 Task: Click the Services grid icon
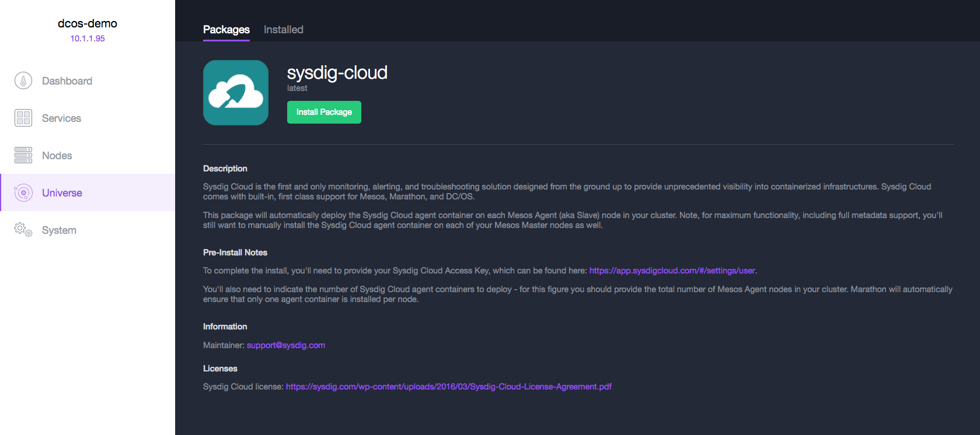23,118
